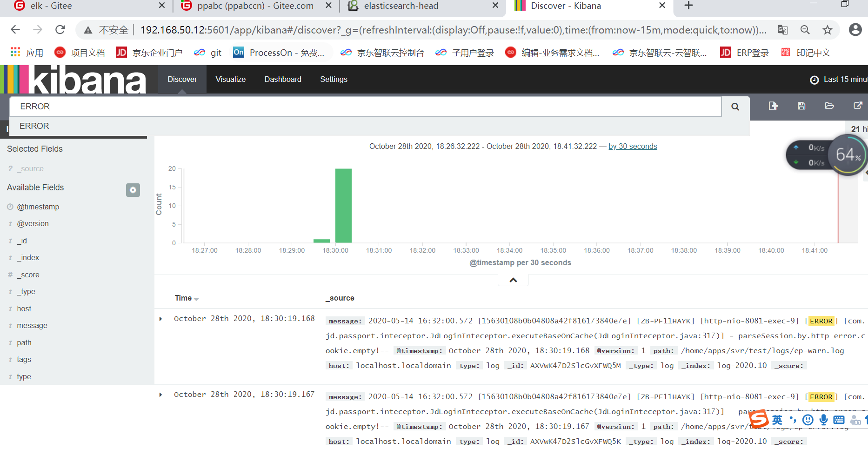Viewport: 868px width, 449px height.
Task: Select the path field
Action: [24, 343]
